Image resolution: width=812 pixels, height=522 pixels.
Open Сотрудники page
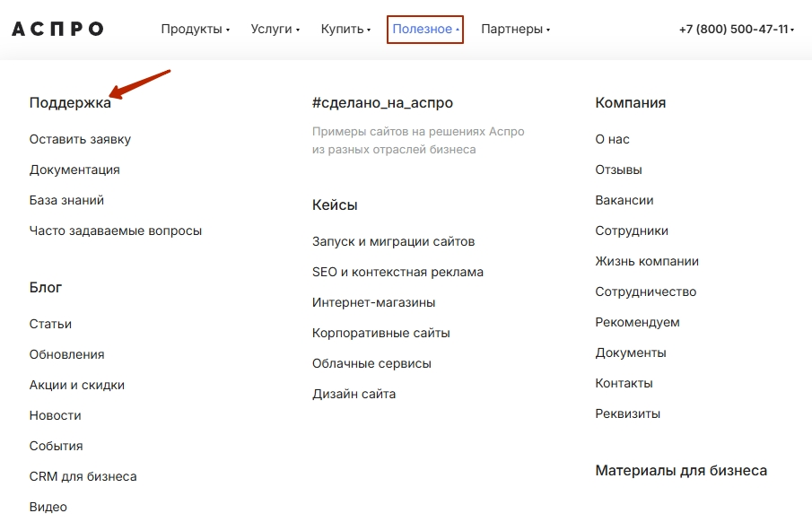pyautogui.click(x=632, y=231)
